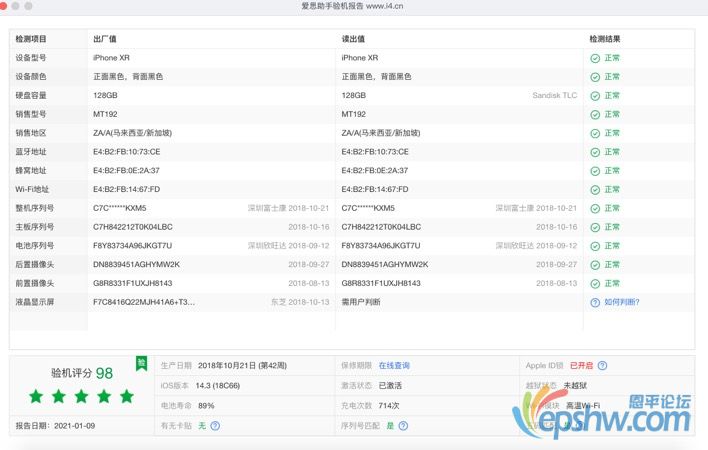Open the help icon beside 序列号匹配 是
Image resolution: width=708 pixels, height=450 pixels.
click(x=403, y=426)
